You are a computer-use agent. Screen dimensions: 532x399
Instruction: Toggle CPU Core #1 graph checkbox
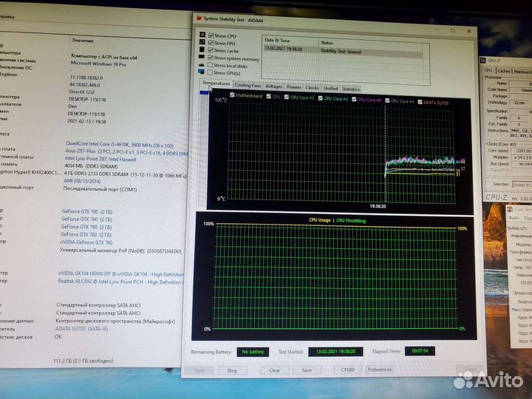pyautogui.click(x=287, y=97)
